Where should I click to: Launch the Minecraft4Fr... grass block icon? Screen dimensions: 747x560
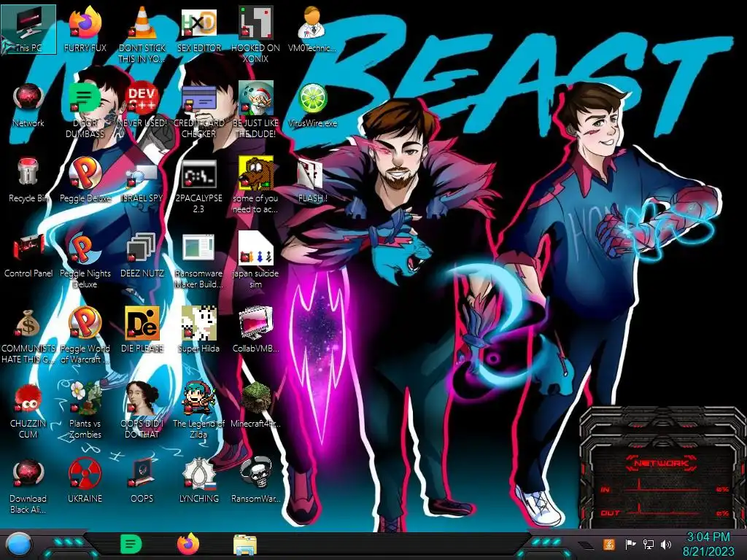(x=255, y=405)
